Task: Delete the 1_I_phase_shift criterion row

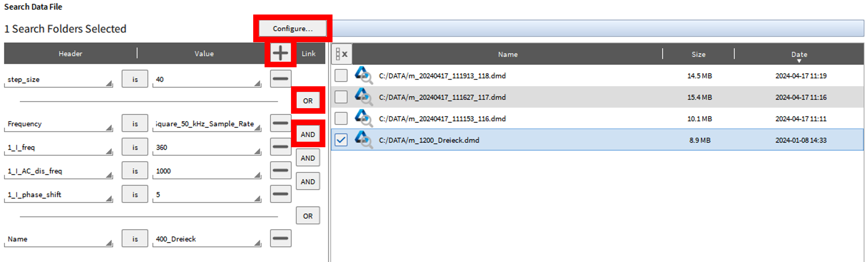Action: [280, 194]
